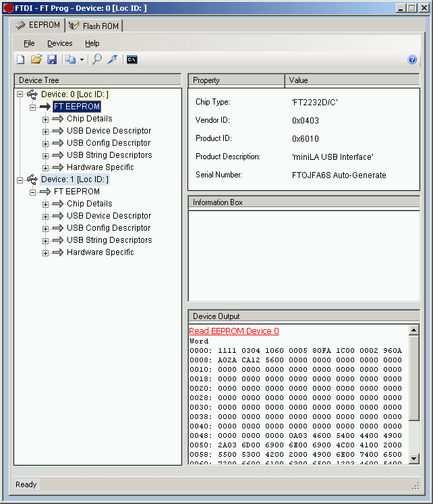The image size is (433, 504).
Task: Open the Help menu
Action: click(x=92, y=43)
